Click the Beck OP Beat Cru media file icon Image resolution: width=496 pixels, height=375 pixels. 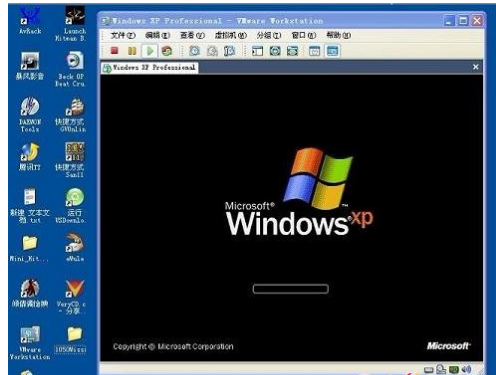[x=73, y=69]
